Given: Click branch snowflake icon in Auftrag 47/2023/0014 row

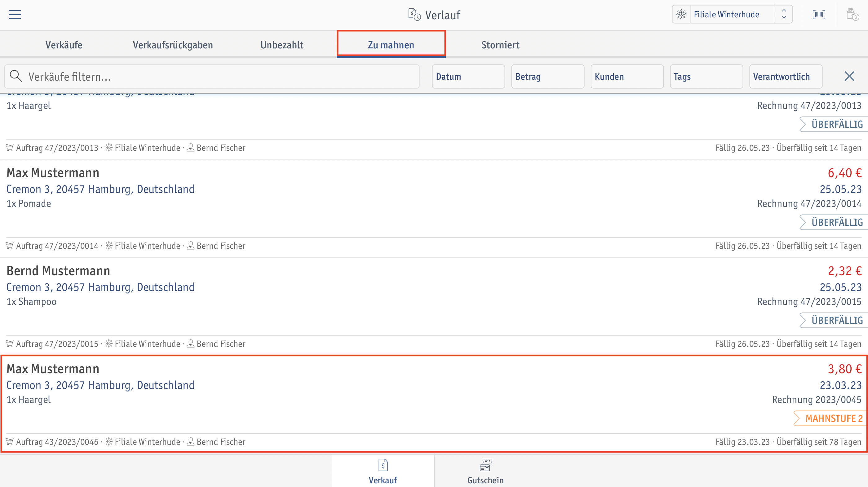Looking at the screenshot, I should (109, 246).
